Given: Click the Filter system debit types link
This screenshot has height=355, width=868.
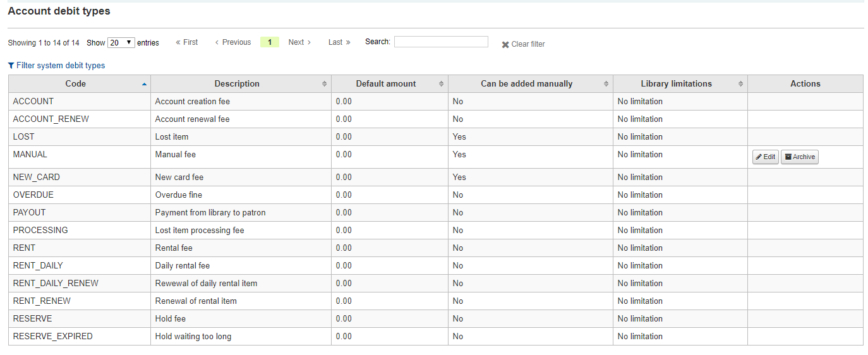Looking at the screenshot, I should pyautogui.click(x=56, y=66).
